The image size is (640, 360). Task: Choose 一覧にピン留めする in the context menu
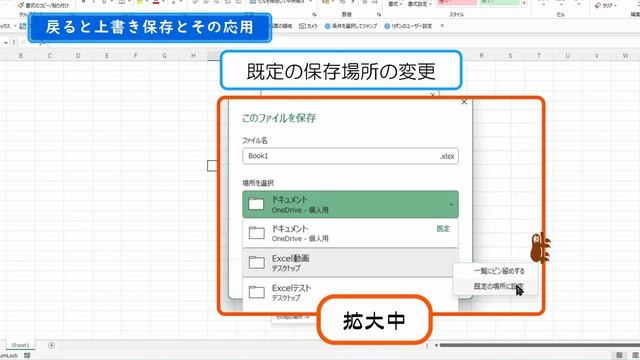499,271
